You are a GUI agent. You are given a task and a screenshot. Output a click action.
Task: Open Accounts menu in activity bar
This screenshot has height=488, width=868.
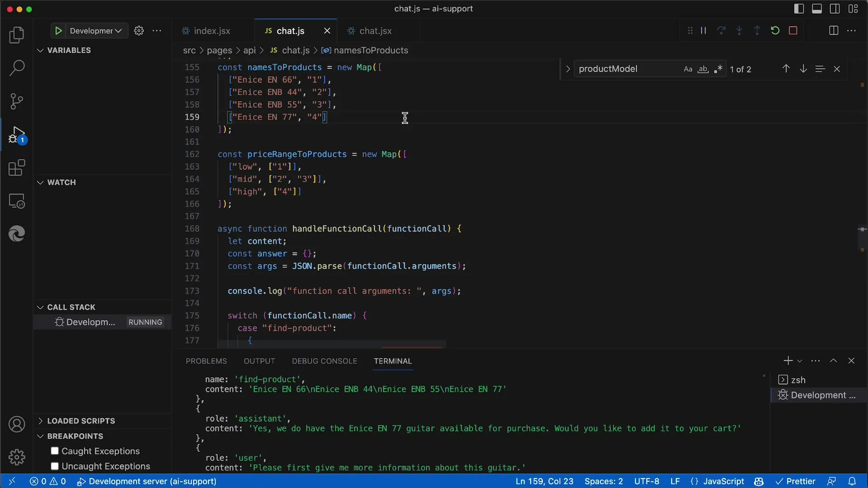click(x=17, y=424)
